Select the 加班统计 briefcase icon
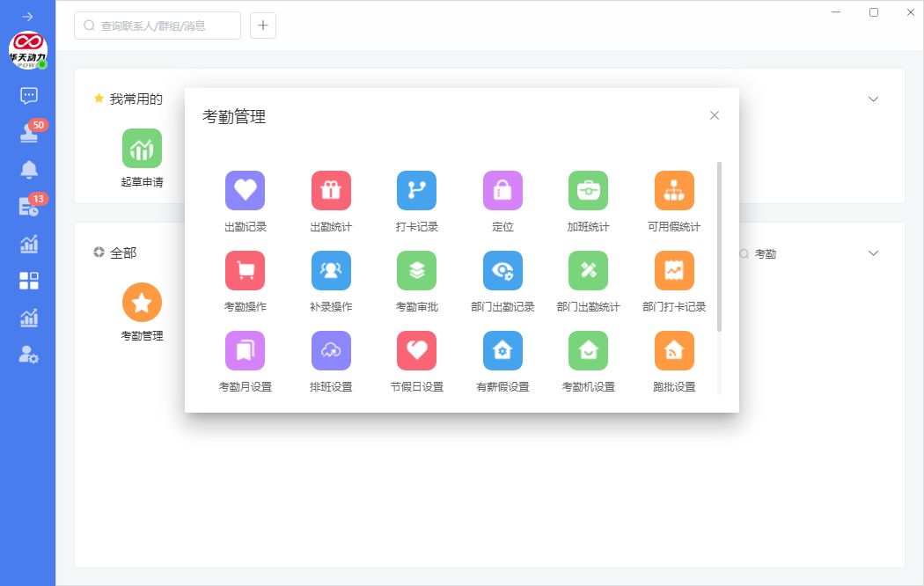Viewport: 924px width, 586px height. [x=588, y=190]
